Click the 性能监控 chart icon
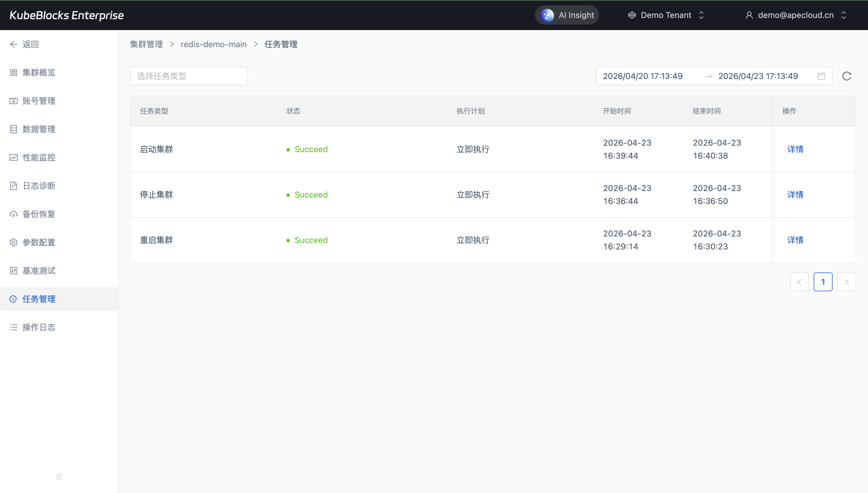The height and width of the screenshot is (493, 868). tap(14, 157)
